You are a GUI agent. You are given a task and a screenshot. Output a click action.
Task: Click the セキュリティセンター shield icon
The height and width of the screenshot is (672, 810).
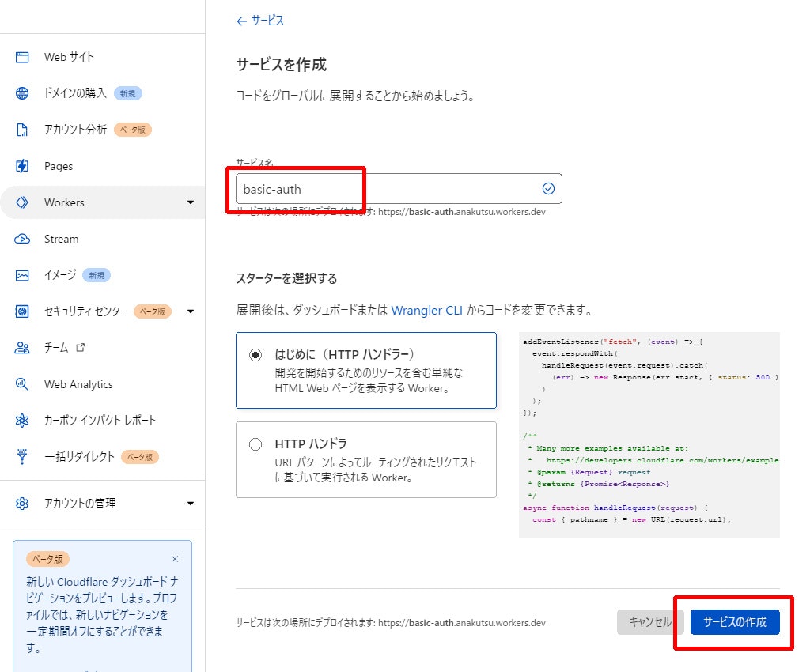(21, 311)
